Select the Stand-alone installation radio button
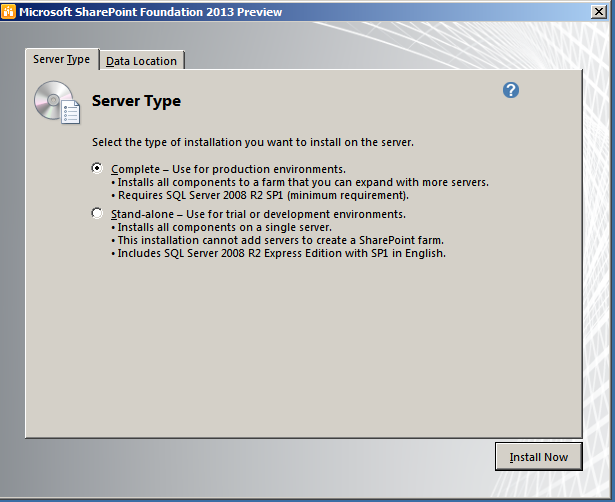The width and height of the screenshot is (615, 502). pyautogui.click(x=97, y=213)
